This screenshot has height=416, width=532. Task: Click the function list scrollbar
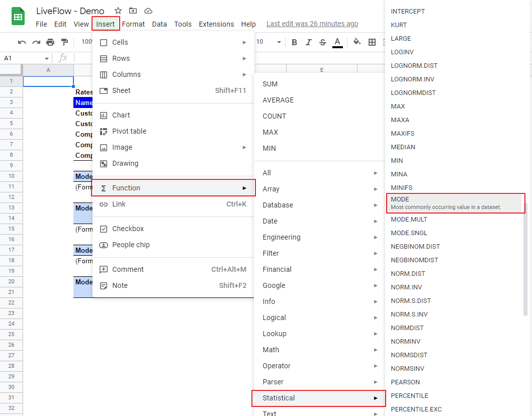[525, 259]
